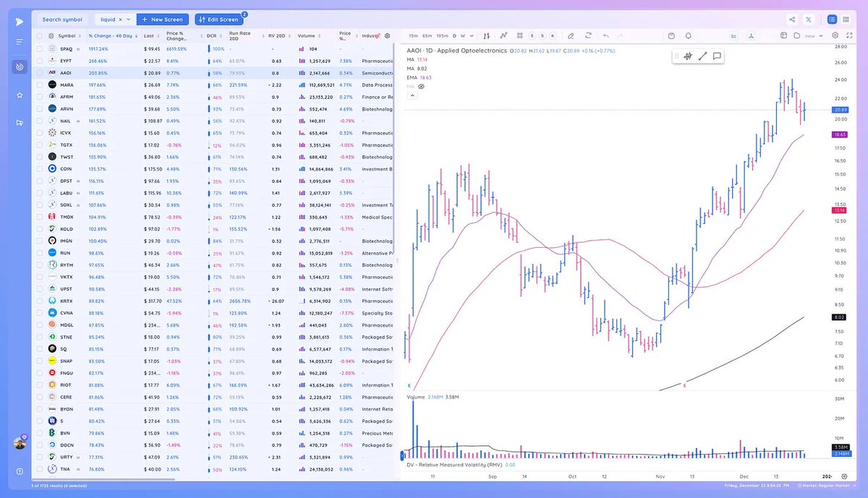Switch to the list layout view icon
This screenshot has height=498, width=868.
pyautogui.click(x=833, y=20)
